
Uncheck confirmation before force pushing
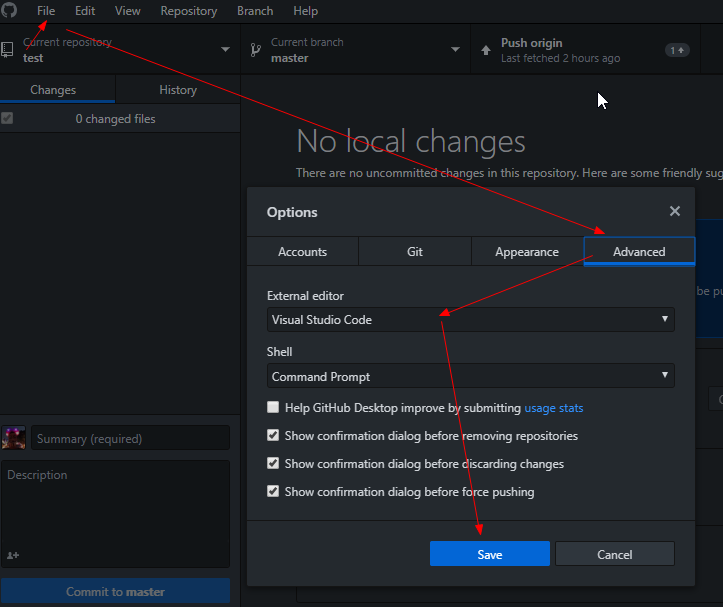pyautogui.click(x=273, y=491)
